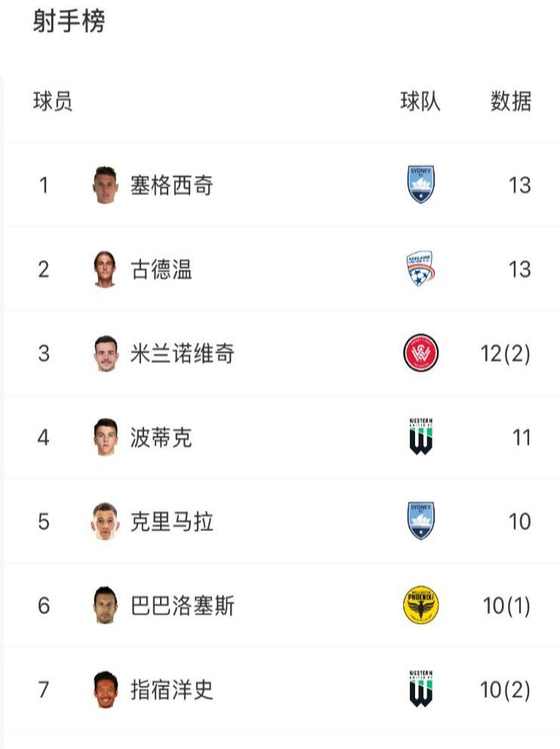Open player name 指宿洋史

172,690
